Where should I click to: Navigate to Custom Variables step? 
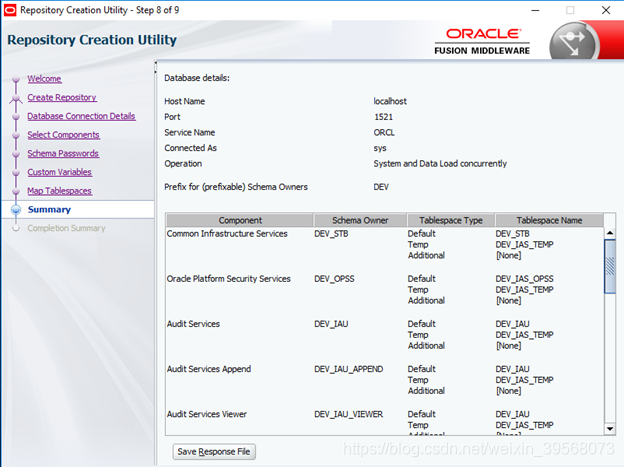(x=59, y=172)
